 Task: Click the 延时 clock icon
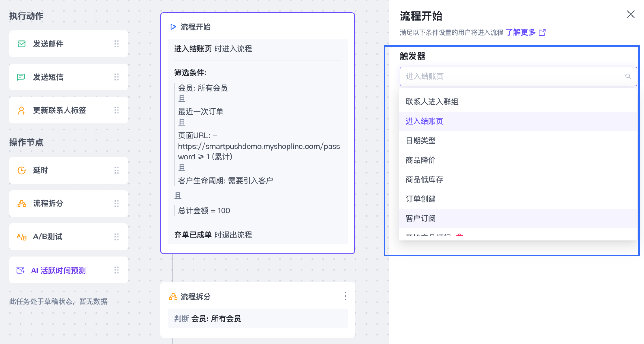(21, 170)
